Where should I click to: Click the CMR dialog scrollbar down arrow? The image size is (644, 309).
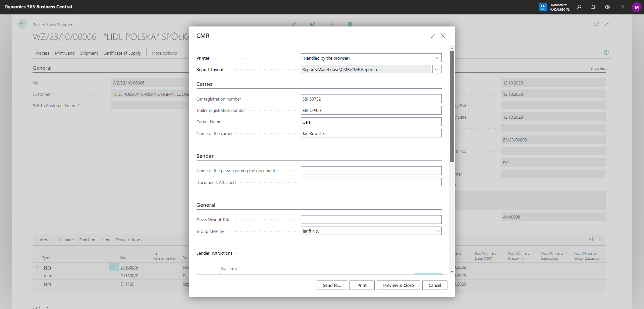coord(452,271)
